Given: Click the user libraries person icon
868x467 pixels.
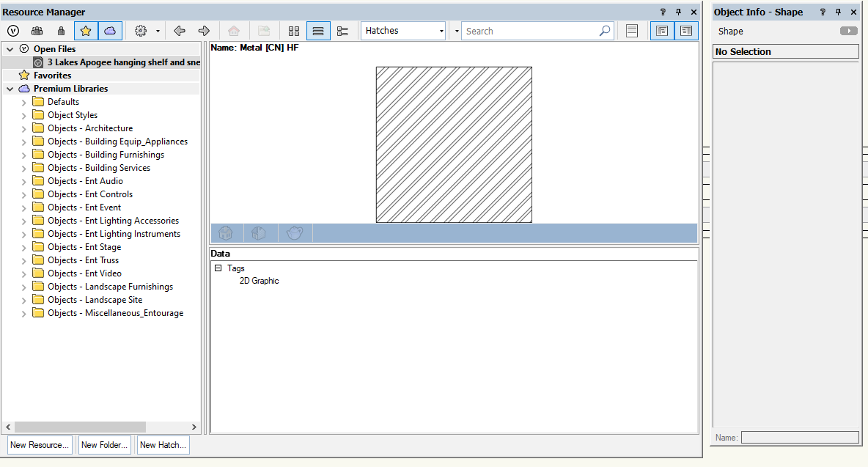Looking at the screenshot, I should pyautogui.click(x=62, y=31).
